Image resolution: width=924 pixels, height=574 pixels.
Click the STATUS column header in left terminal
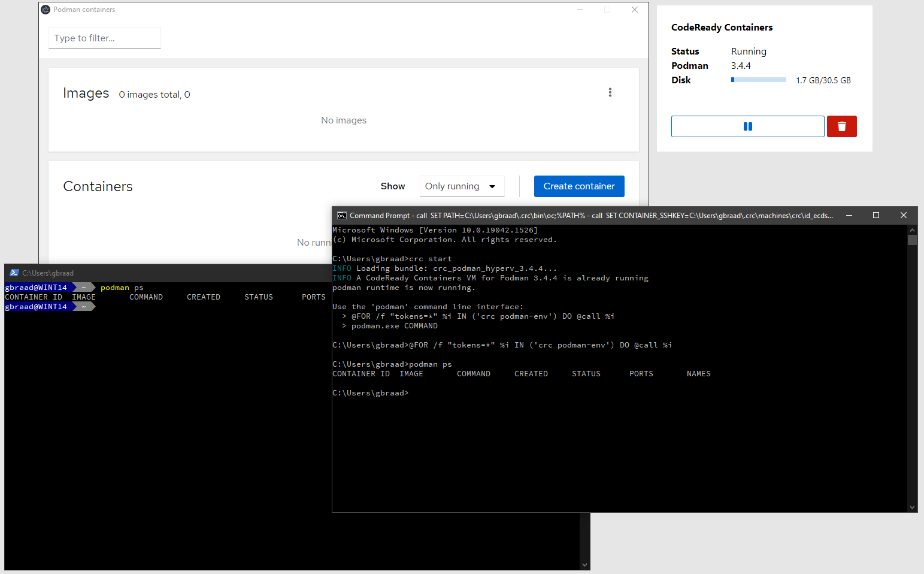[259, 297]
